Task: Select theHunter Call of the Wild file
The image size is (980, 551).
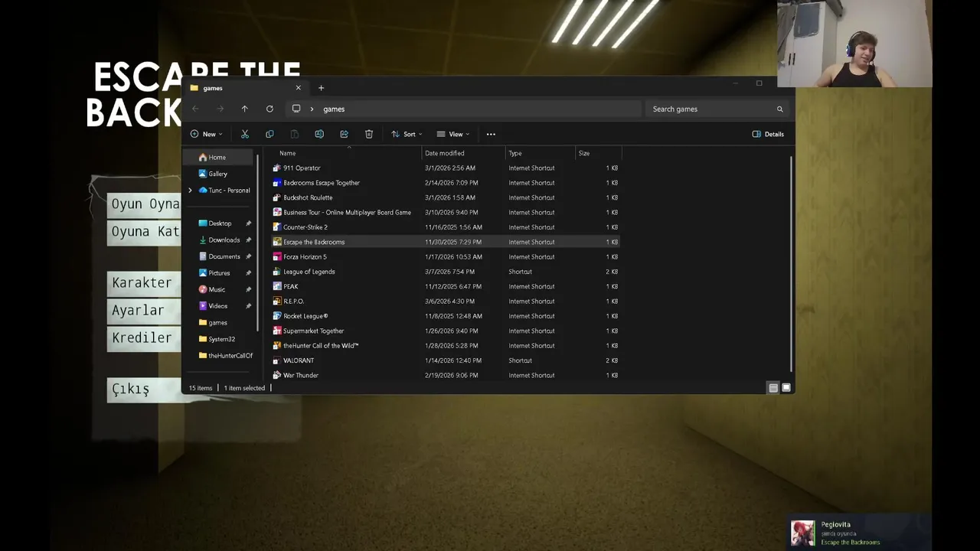Action: (x=321, y=346)
